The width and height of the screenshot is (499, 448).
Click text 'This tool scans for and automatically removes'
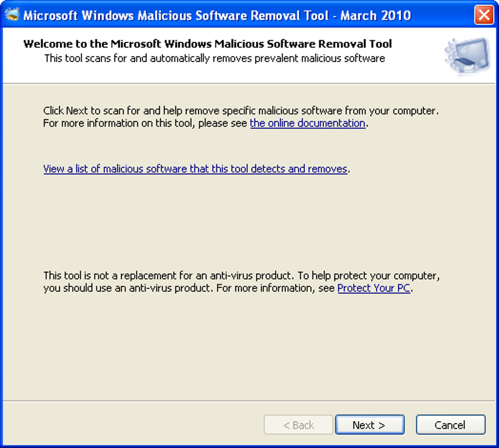coord(148,59)
